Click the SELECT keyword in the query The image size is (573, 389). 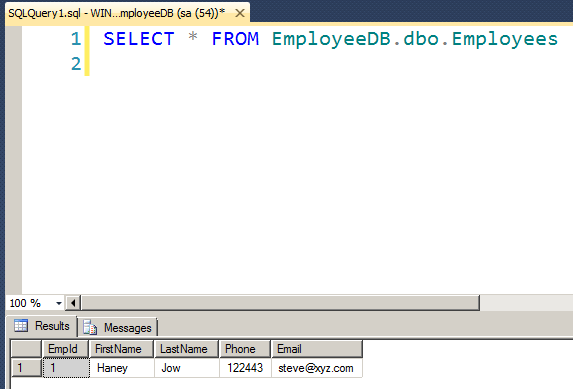[138, 39]
